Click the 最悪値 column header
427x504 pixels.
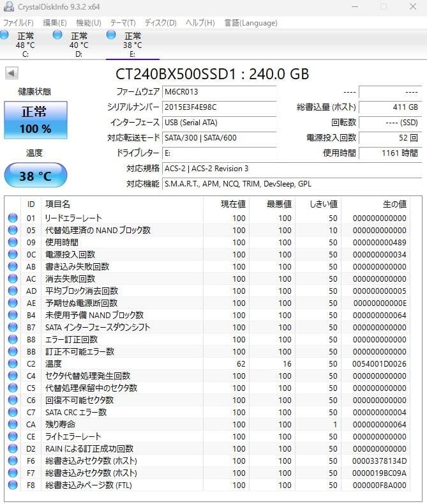273,204
